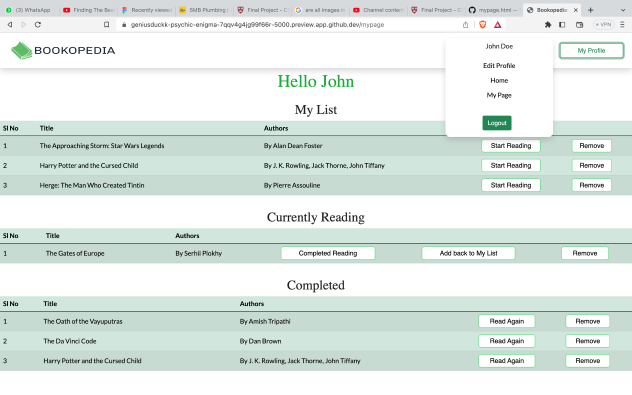Click the green Logout button

click(497, 123)
